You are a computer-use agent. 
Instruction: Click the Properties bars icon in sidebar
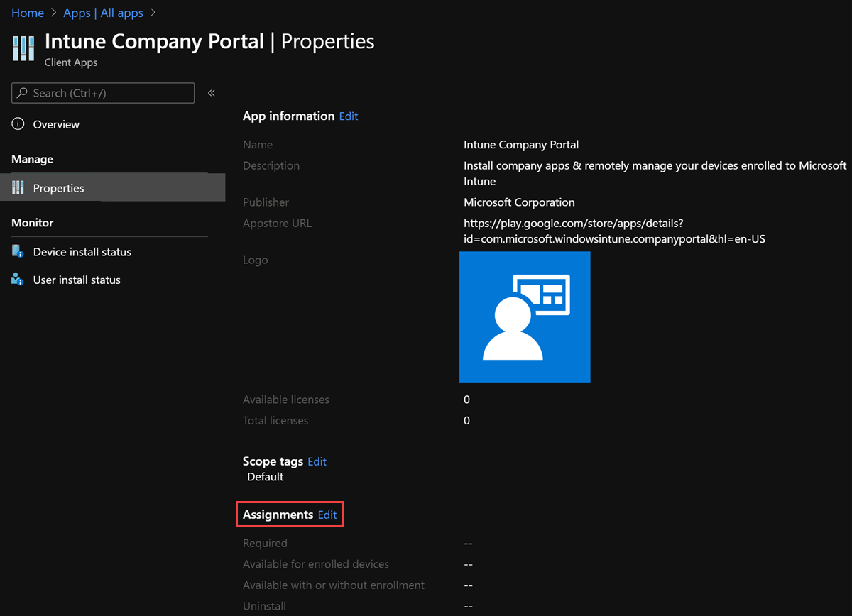click(18, 188)
